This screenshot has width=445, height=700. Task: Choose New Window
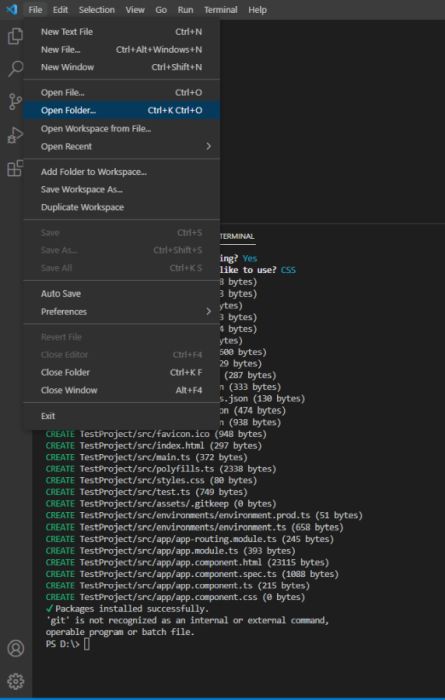click(121, 67)
